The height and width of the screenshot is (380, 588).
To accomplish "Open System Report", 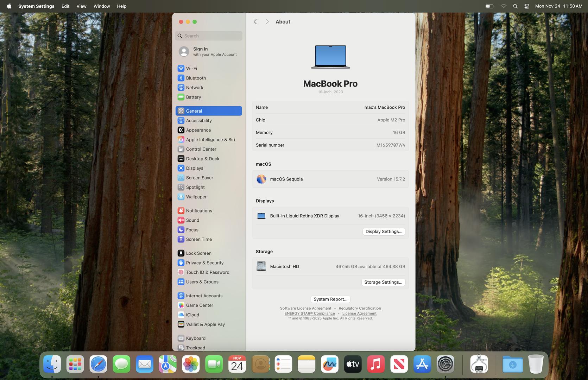I will (330, 299).
